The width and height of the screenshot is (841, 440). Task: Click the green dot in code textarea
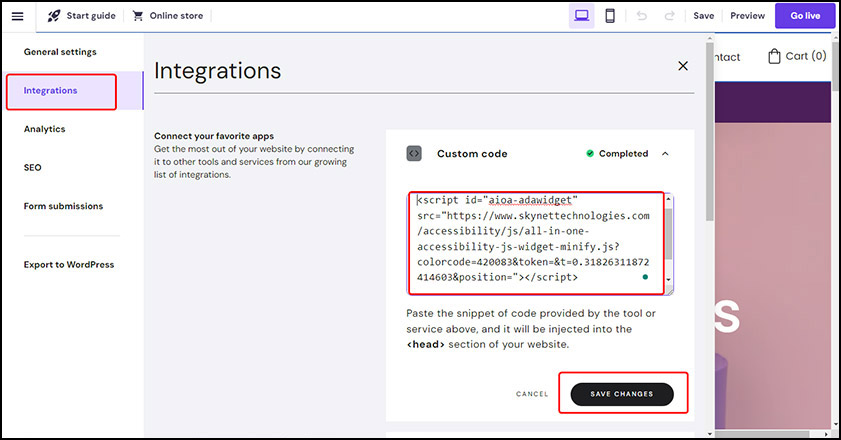[x=645, y=277]
